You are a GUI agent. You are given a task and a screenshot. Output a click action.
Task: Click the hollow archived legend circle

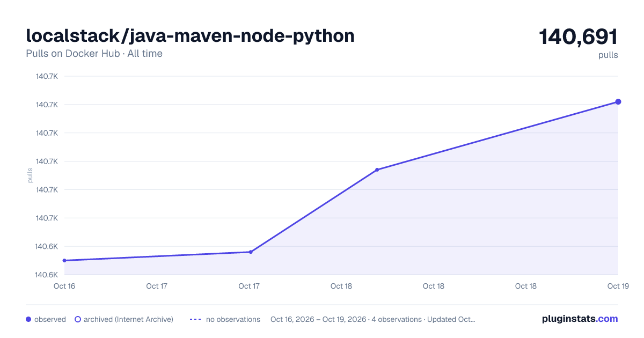[77, 319]
